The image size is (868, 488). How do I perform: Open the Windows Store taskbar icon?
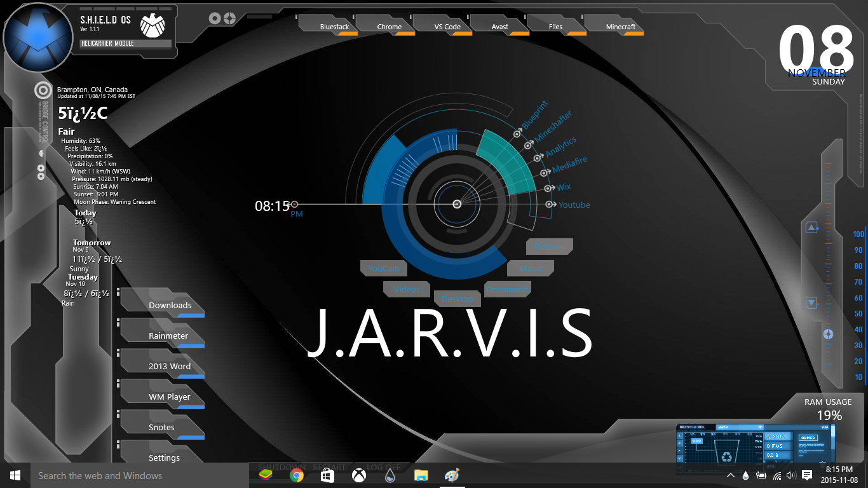[x=327, y=475]
